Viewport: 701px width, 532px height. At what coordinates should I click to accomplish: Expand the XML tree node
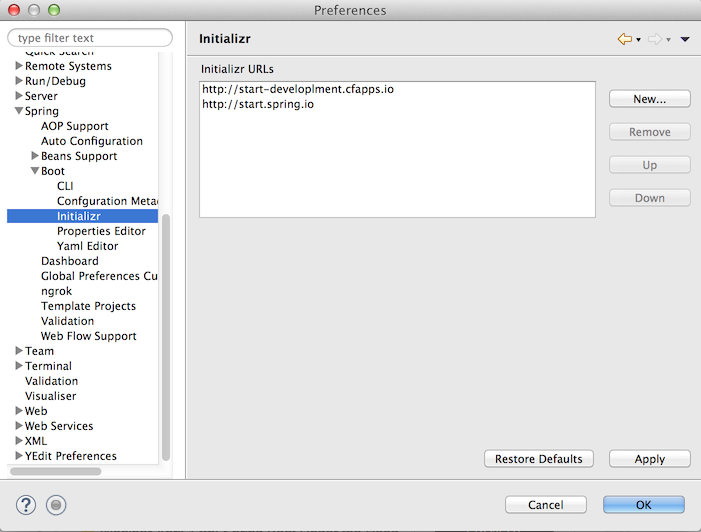click(19, 440)
